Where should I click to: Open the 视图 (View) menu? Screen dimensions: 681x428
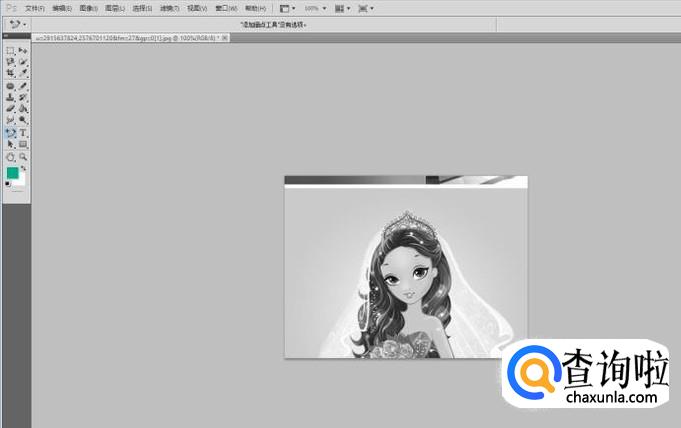click(197, 8)
